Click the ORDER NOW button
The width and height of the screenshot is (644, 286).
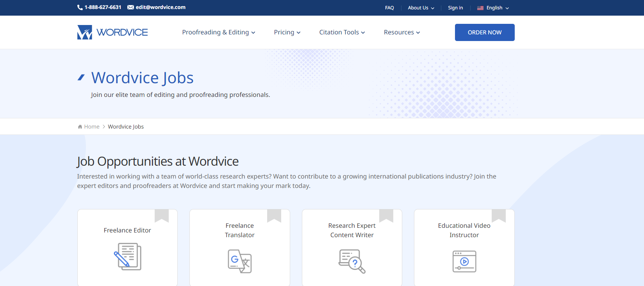click(485, 32)
